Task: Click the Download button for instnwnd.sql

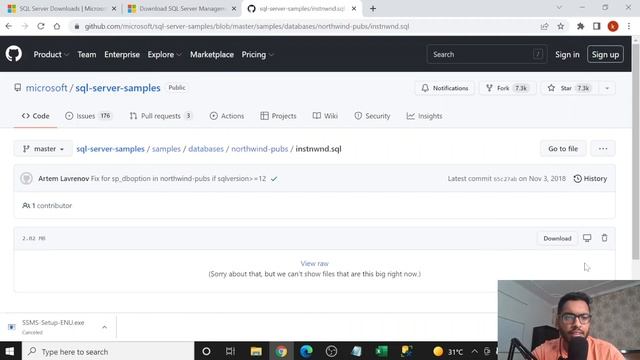Action: click(557, 238)
